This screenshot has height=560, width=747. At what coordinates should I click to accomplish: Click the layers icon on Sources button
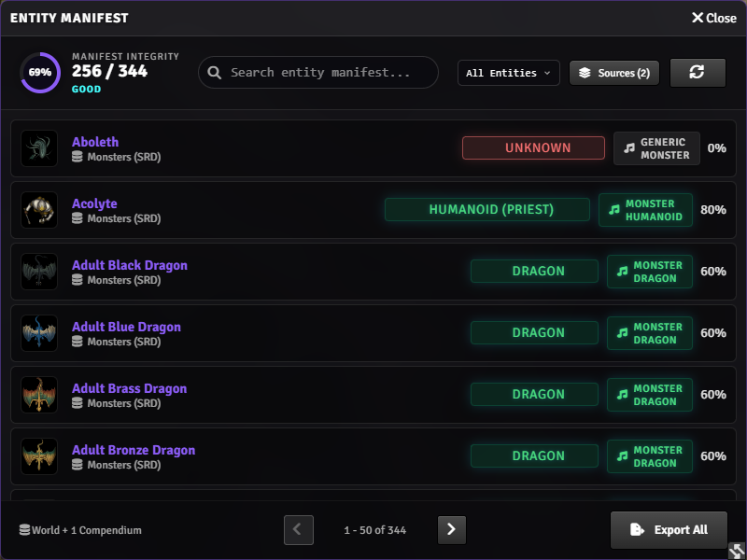[585, 73]
